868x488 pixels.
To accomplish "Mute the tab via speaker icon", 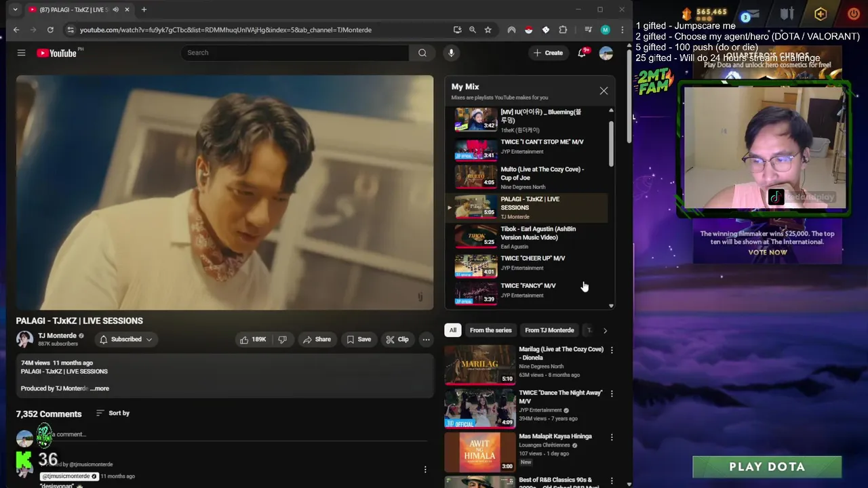I will (115, 9).
